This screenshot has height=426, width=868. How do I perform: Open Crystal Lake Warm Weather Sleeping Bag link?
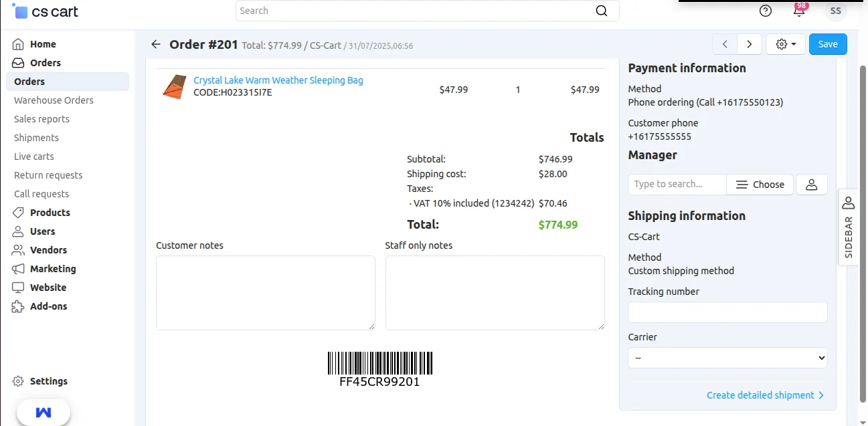278,80
